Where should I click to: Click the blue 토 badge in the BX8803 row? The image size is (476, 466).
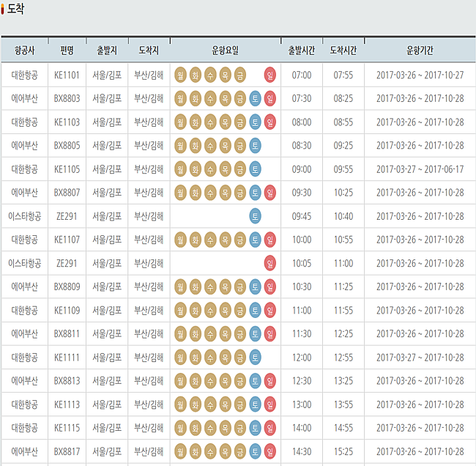(255, 98)
